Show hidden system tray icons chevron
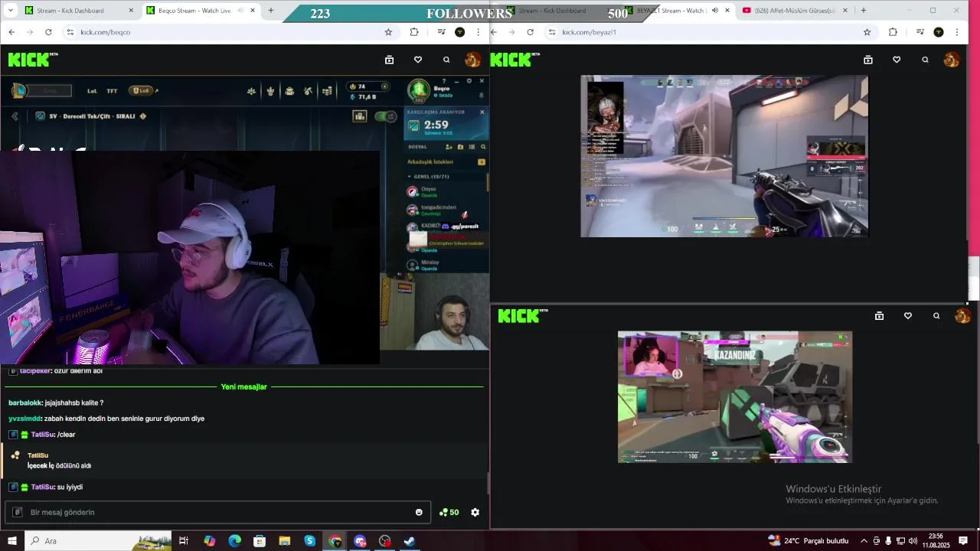Screen dimensions: 980x551 coord(864,541)
